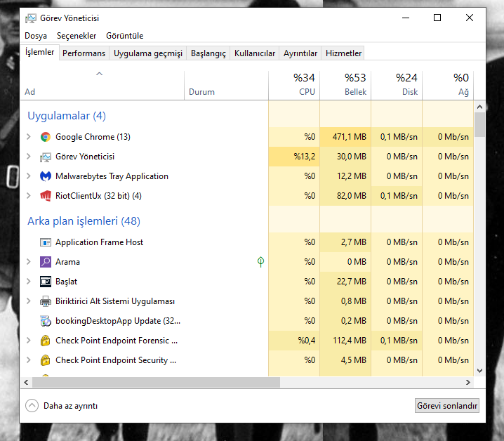Select the bookingDesktopApp Update row name
The image size is (504, 441).
click(118, 321)
